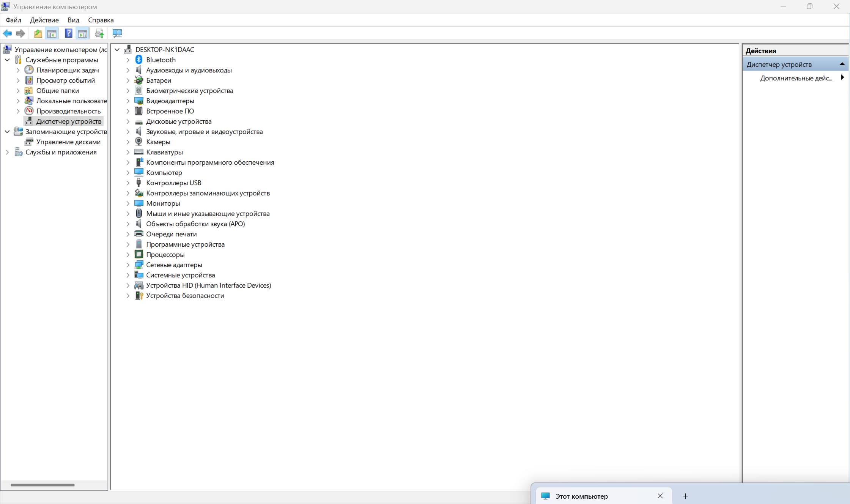Toggle the console tree pane toolbar button
Viewport: 850px width, 504px height.
pyautogui.click(x=52, y=33)
